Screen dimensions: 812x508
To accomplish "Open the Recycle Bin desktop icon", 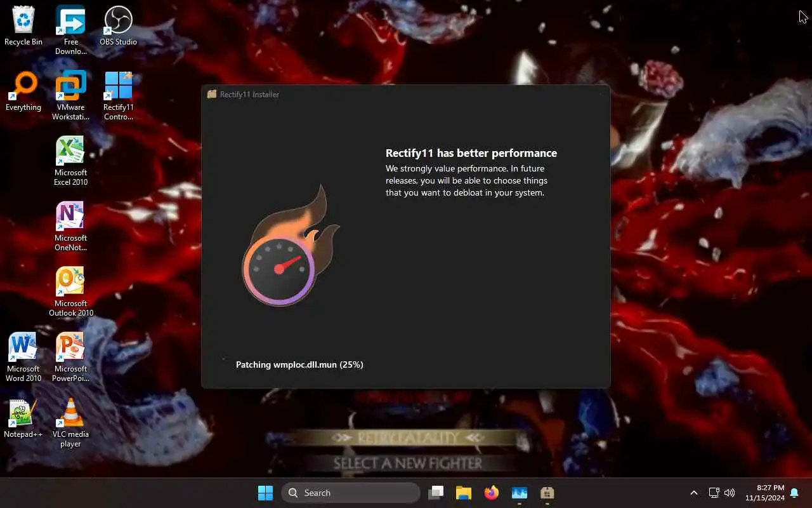I will (x=23, y=26).
